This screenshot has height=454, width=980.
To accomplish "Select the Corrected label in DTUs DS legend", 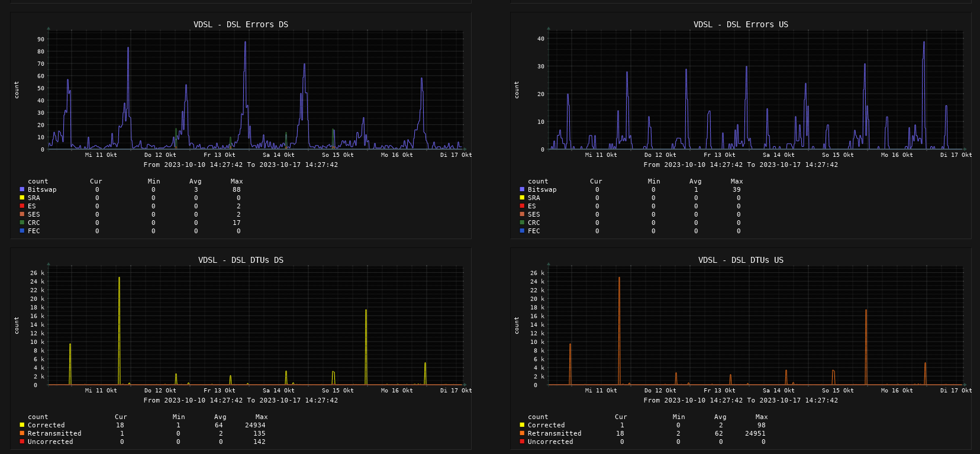I will (x=46, y=425).
